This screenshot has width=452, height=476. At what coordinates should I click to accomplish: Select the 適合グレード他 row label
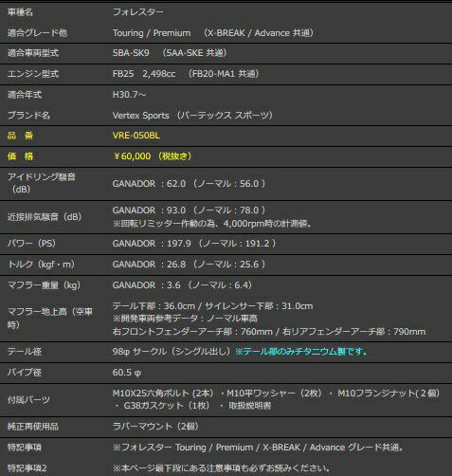(37, 33)
